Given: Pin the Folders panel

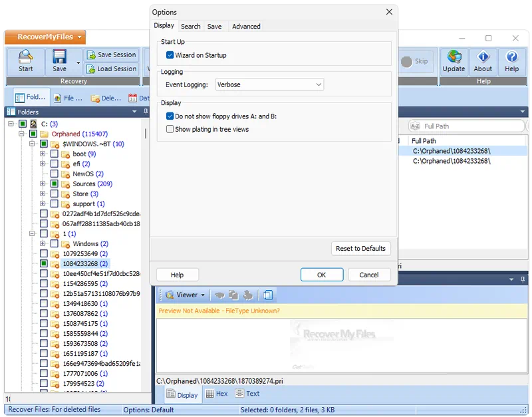Looking at the screenshot, I should pyautogui.click(x=146, y=111).
